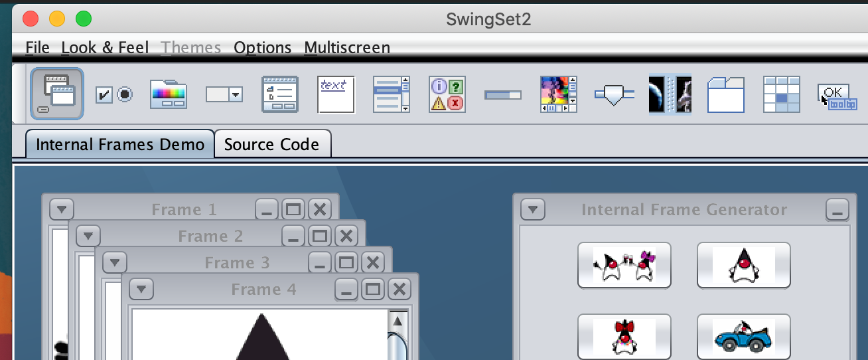
Task: Open the Frame 4 system menu arrow
Action: [x=141, y=290]
